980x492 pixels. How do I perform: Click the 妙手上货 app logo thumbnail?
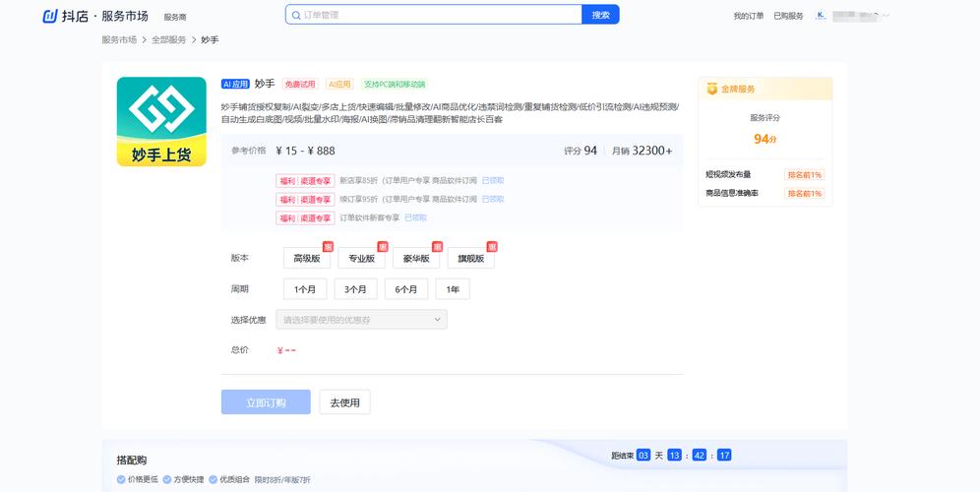(161, 121)
